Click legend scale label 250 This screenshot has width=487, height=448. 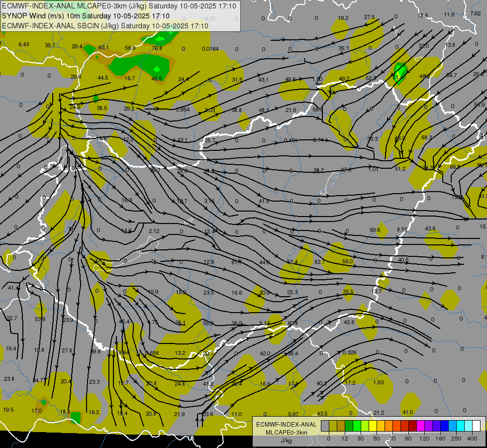point(456,439)
